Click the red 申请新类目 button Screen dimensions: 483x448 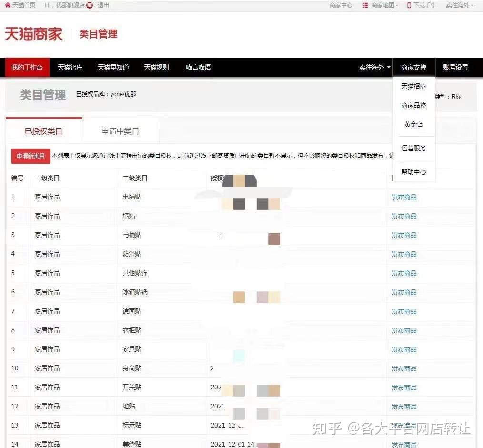click(30, 156)
